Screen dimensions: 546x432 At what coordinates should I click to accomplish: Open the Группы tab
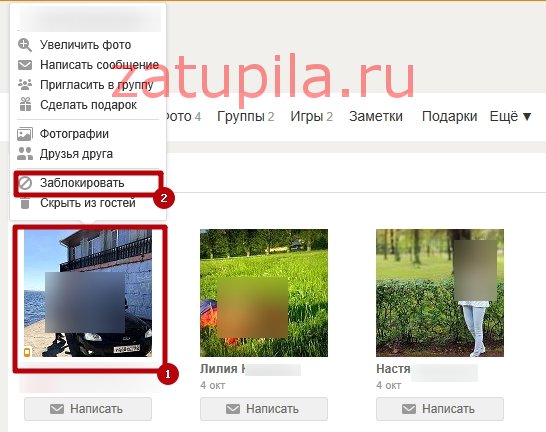pyautogui.click(x=245, y=116)
